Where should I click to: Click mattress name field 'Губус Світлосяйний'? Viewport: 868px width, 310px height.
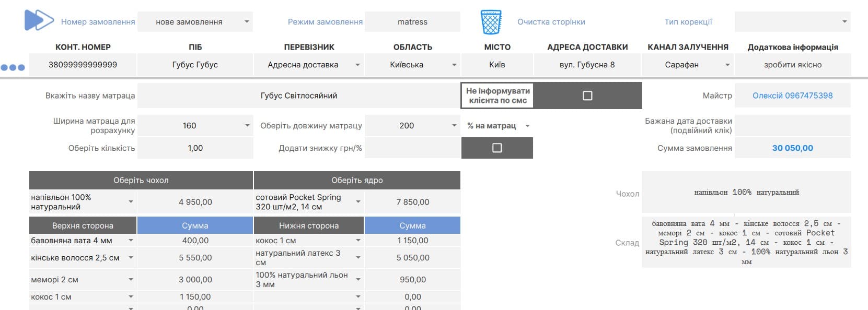[299, 96]
